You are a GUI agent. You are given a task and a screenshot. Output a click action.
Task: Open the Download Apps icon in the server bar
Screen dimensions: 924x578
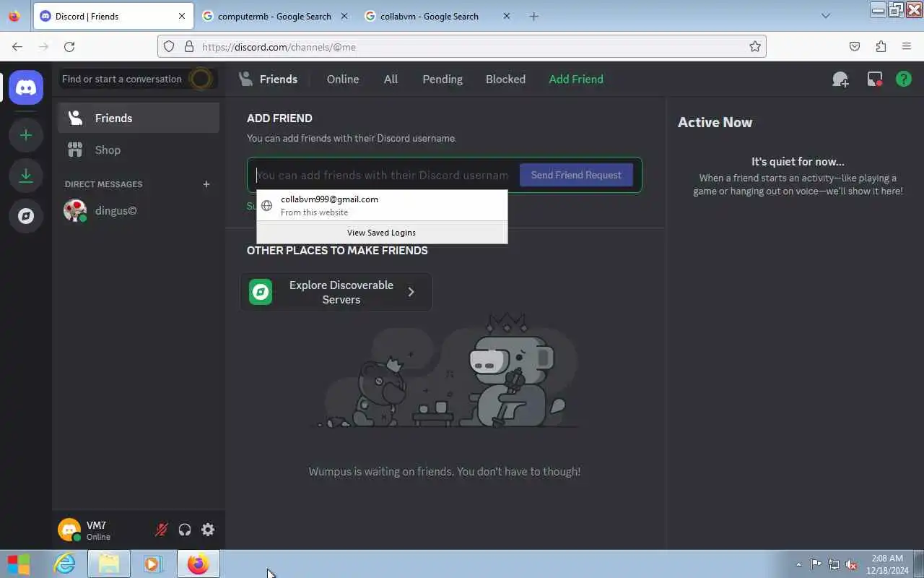26,176
